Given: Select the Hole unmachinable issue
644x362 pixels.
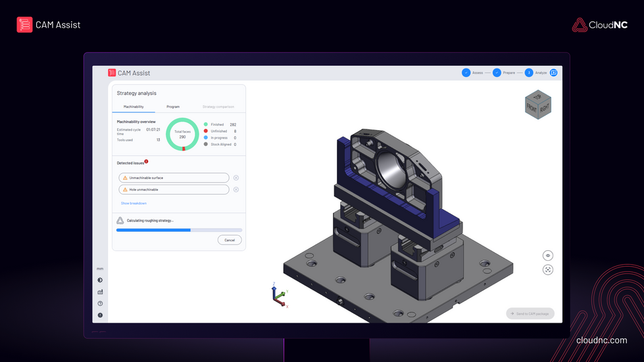Looking at the screenshot, I should coord(174,190).
